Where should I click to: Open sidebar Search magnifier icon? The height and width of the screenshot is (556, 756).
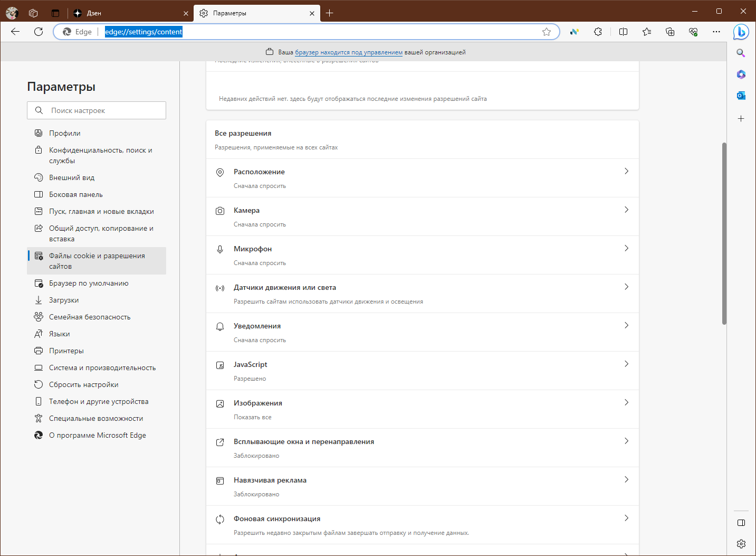point(741,53)
